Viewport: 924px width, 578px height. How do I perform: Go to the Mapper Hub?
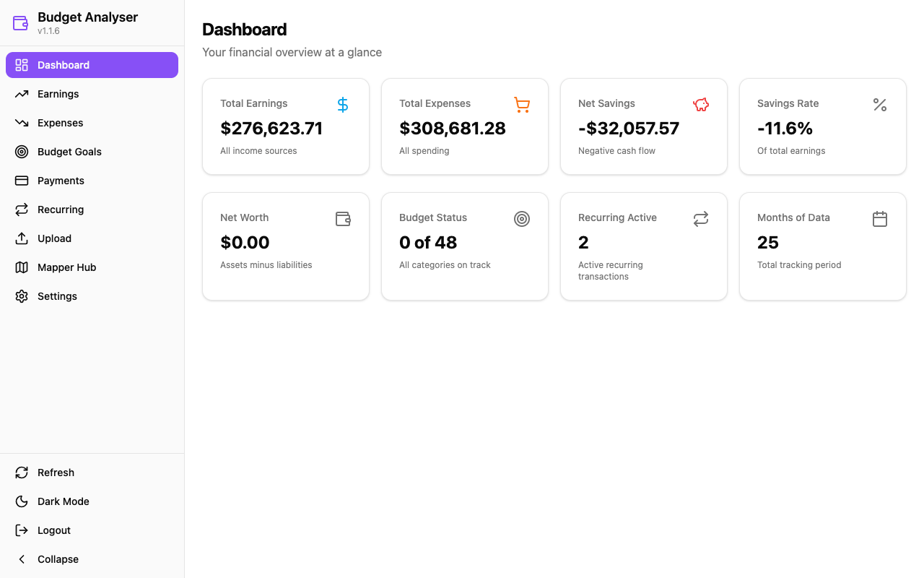[66, 267]
